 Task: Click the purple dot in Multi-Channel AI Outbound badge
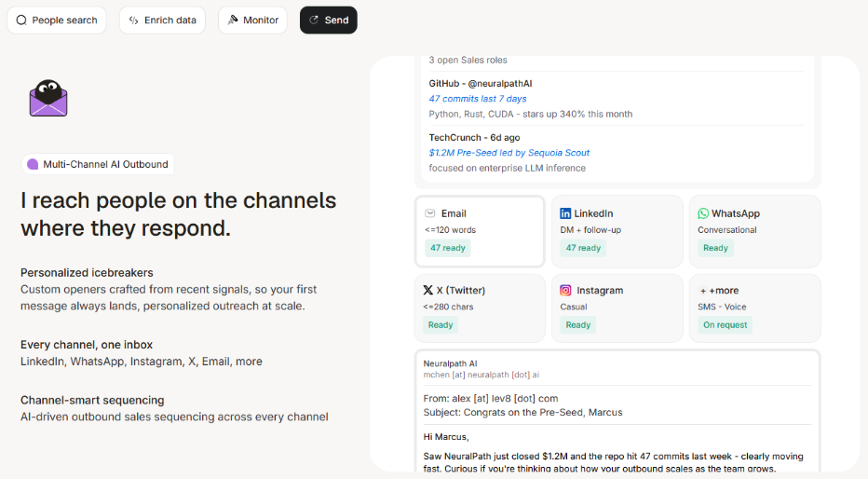[33, 164]
